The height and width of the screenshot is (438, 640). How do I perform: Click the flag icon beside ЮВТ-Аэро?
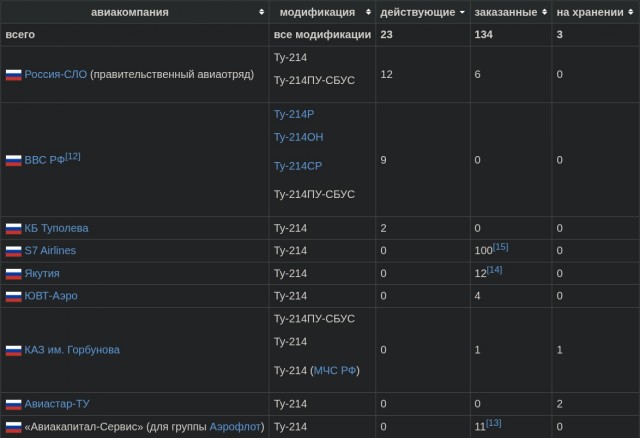pos(13,296)
